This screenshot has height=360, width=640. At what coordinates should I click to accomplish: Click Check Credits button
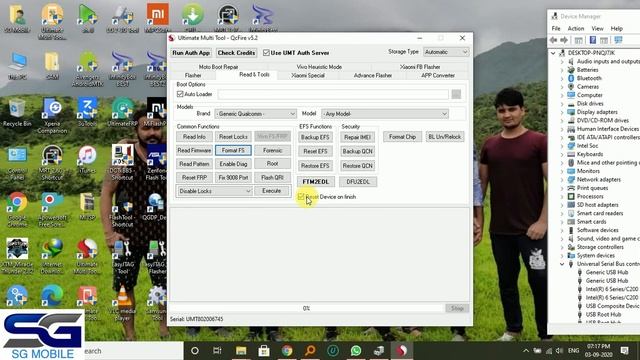(236, 53)
